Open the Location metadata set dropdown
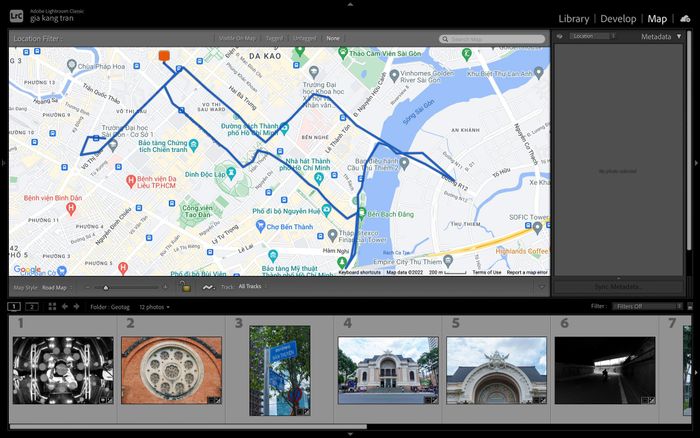Screen dimensions: 700x438 (x=592, y=36)
